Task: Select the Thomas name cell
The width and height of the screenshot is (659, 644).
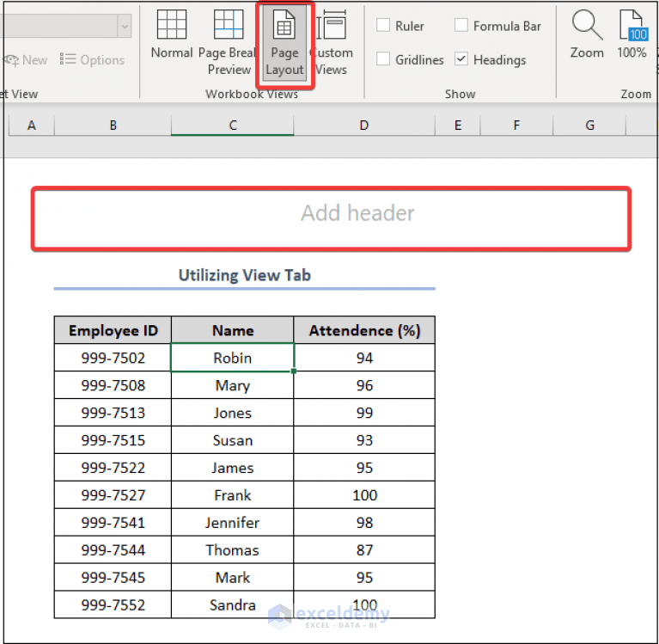Action: pos(233,549)
